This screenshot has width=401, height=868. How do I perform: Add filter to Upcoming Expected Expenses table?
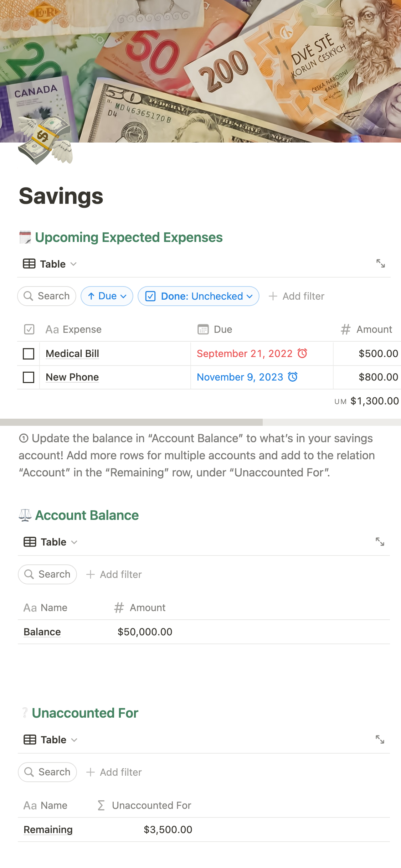click(x=297, y=296)
